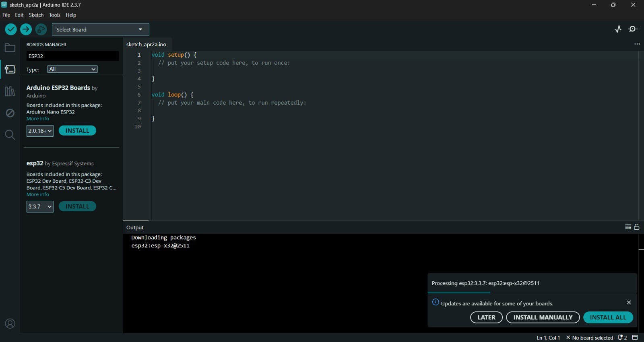The width and height of the screenshot is (644, 342).
Task: Open the Edit menu
Action: (x=19, y=15)
